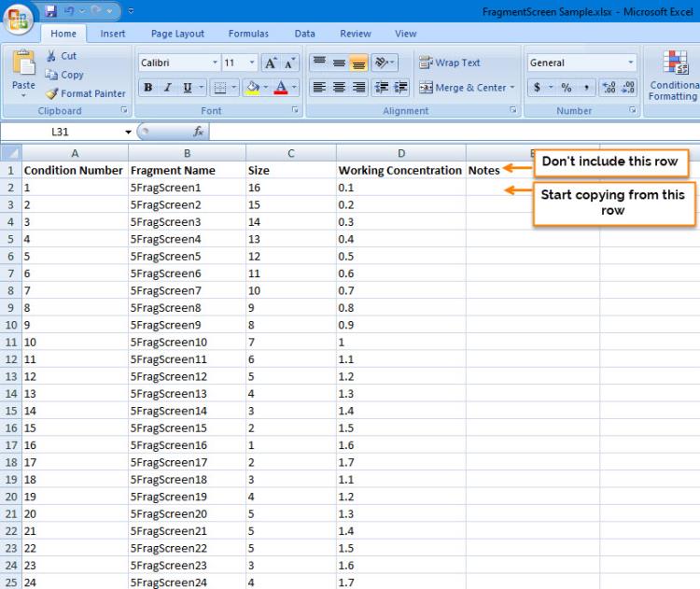700x589 pixels.
Task: Click the Cut scissors icon
Action: (x=49, y=56)
